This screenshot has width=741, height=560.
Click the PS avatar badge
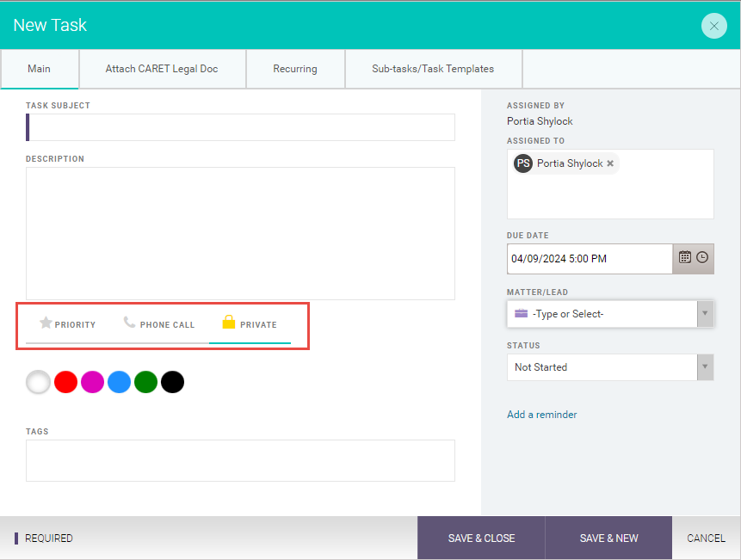pos(523,163)
